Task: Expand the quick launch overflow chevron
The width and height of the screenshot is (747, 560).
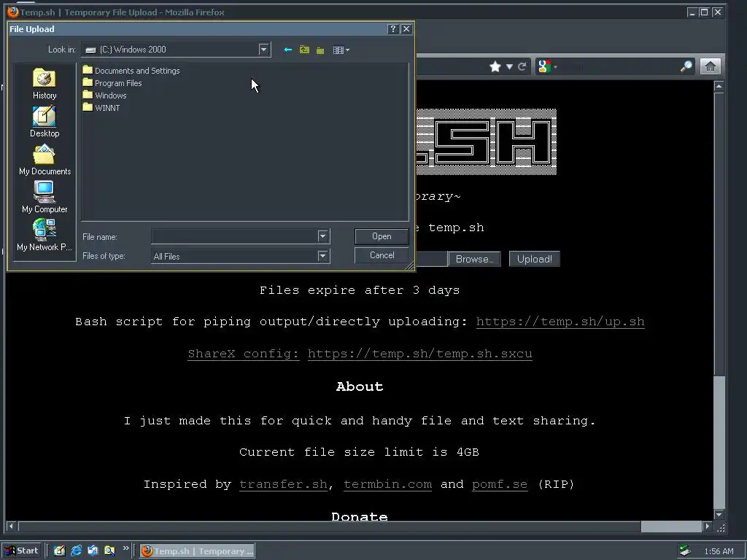Action: [125, 548]
